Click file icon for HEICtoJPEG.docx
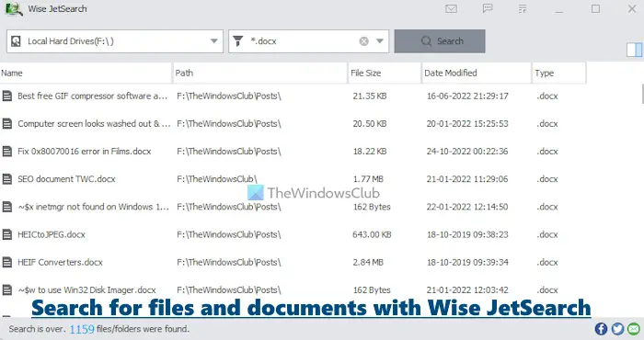 (7, 234)
